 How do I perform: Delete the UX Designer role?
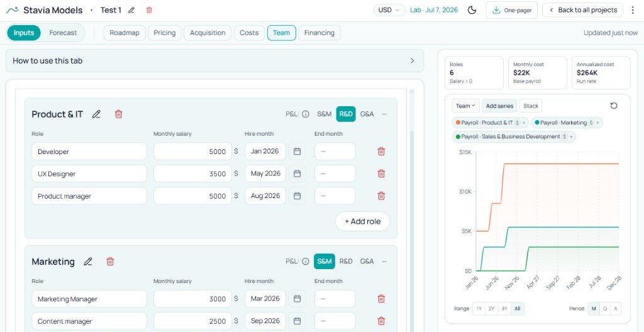(x=381, y=174)
